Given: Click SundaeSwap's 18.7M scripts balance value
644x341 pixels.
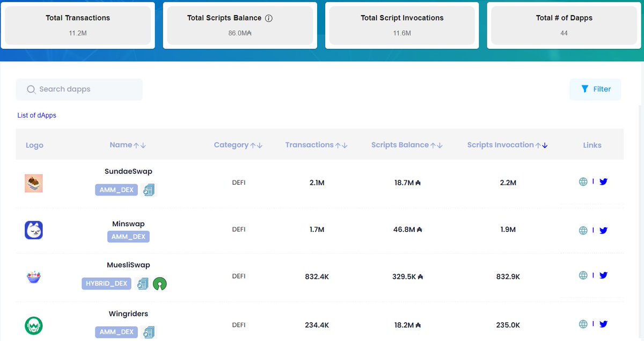Looking at the screenshot, I should click(407, 183).
